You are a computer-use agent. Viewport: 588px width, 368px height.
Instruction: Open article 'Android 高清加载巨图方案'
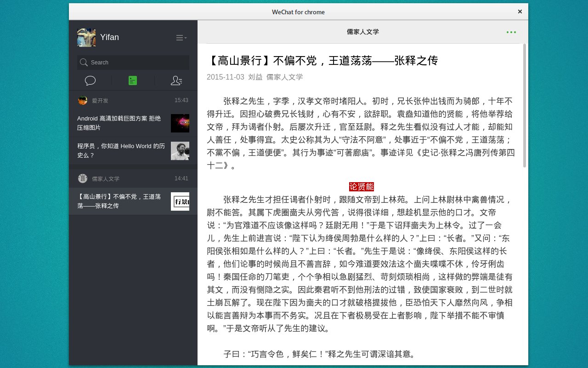[133, 123]
